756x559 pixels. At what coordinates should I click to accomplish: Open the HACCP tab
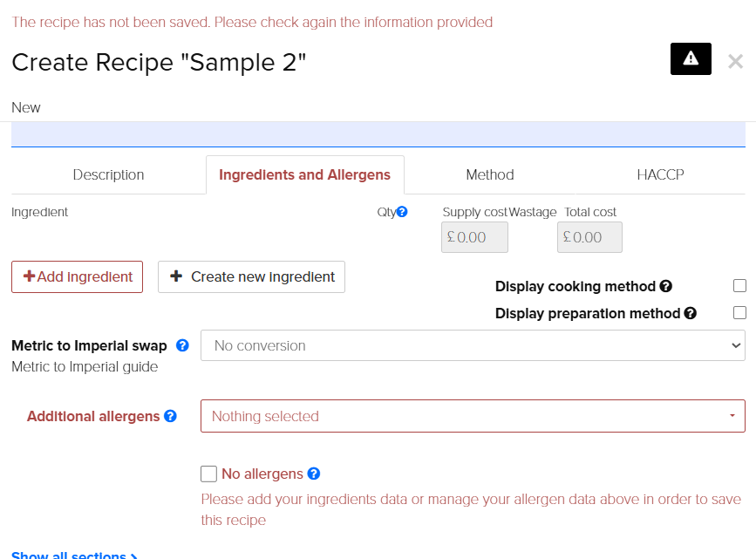[x=660, y=174]
